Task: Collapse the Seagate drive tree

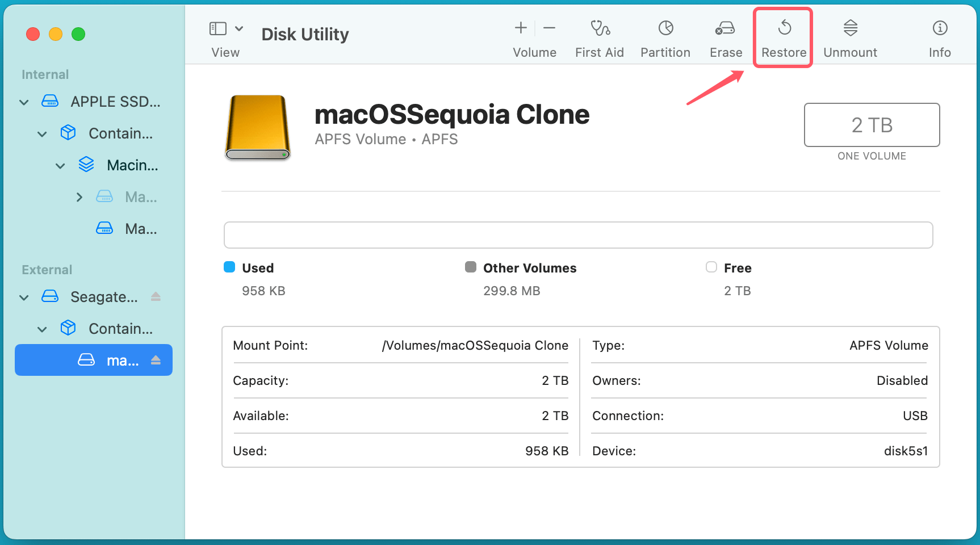Action: [24, 297]
